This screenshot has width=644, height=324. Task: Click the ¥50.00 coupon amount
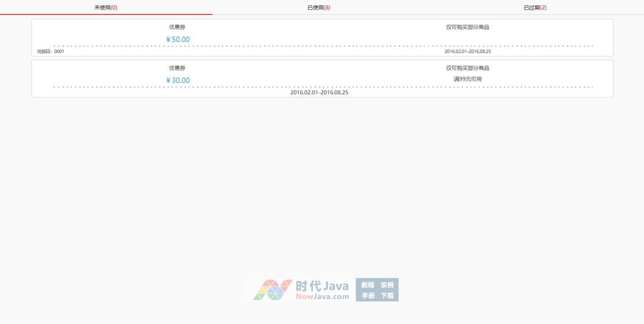(178, 40)
